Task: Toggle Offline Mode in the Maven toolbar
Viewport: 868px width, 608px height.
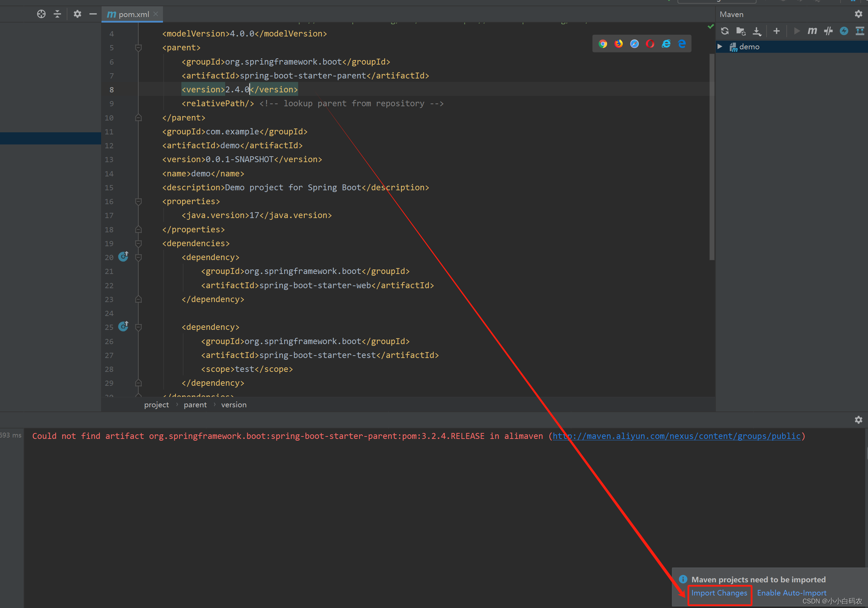Action: point(828,31)
